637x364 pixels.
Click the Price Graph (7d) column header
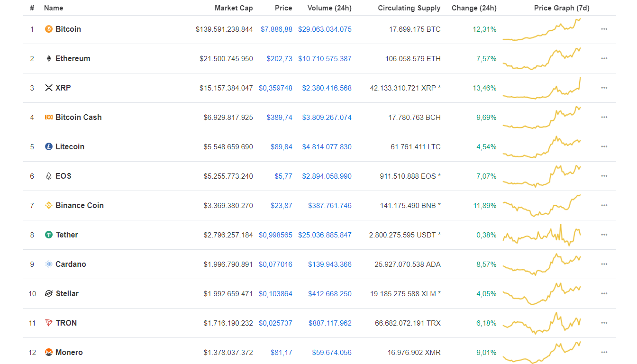[562, 8]
